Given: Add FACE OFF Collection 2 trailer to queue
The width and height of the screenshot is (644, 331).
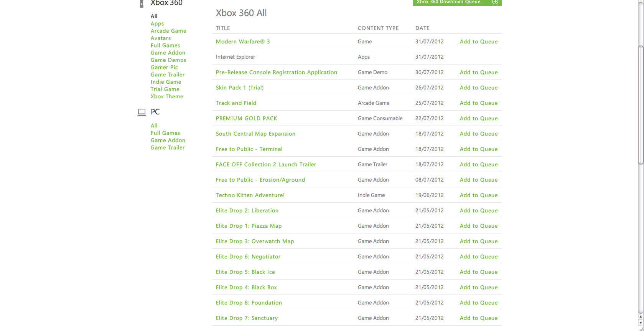Looking at the screenshot, I should [479, 164].
